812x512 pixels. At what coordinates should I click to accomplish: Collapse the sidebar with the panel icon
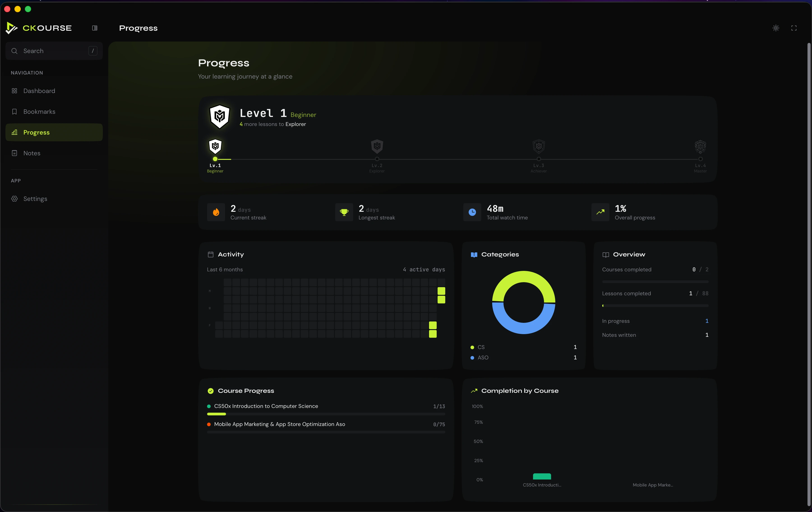pyautogui.click(x=95, y=28)
